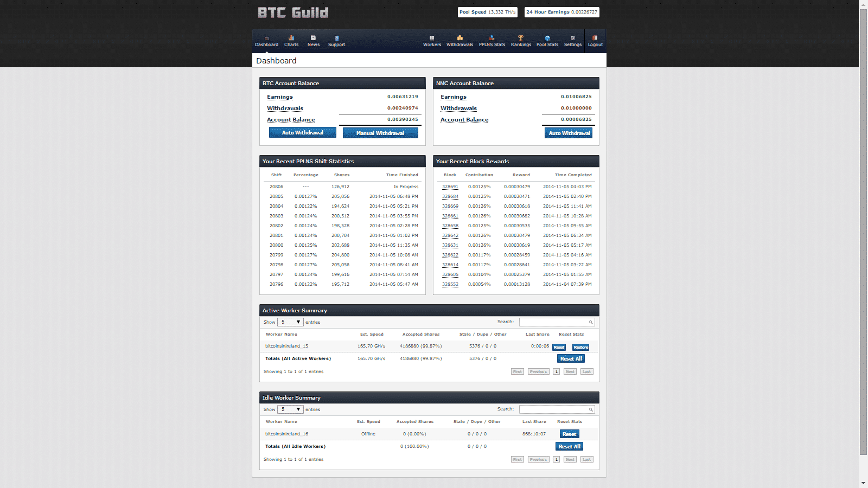The image size is (868, 488).
Task: Click page 1 in Active Worker pagination
Action: coord(556,371)
